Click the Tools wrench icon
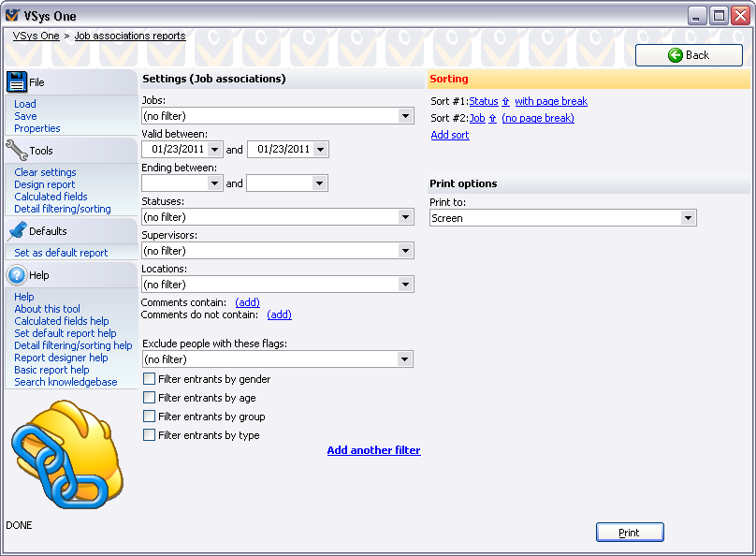The width and height of the screenshot is (756, 556). [x=17, y=151]
